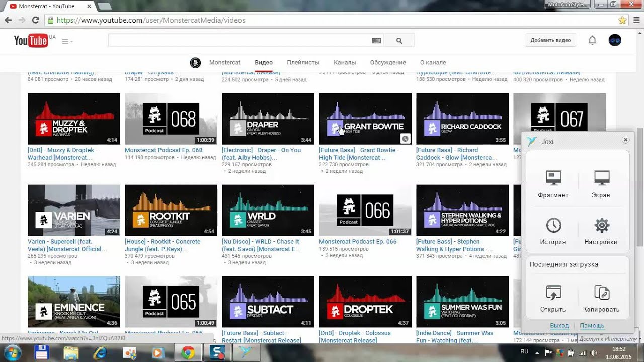The height and width of the screenshot is (362, 644).
Task: Open the on-screen keyboard icon in search
Action: [376, 41]
